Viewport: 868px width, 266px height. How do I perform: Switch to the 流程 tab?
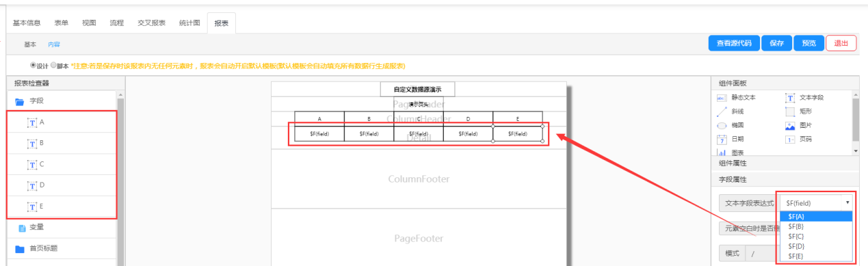click(117, 23)
